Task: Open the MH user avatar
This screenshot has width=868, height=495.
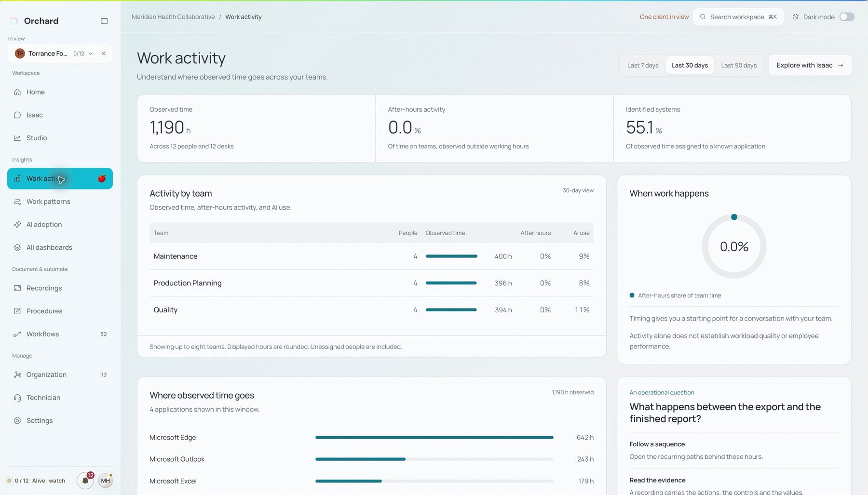Action: pos(106,481)
